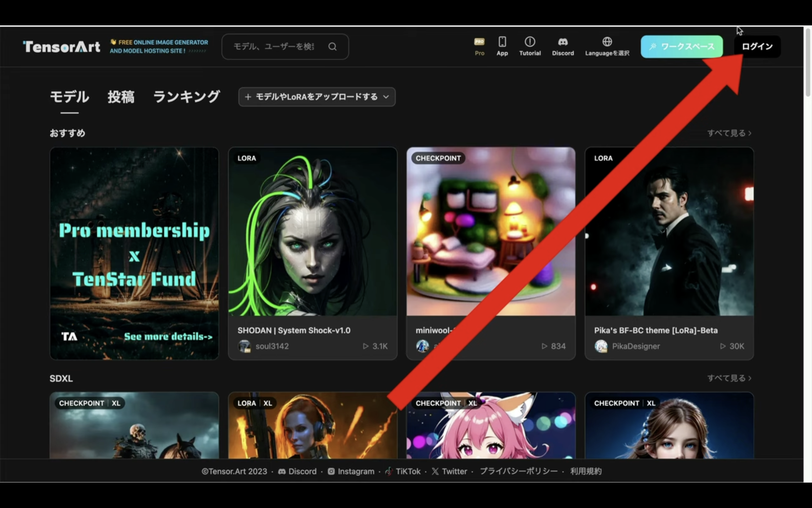The height and width of the screenshot is (508, 812).
Task: Open Pika's BF-BC theme model image
Action: pos(669,231)
